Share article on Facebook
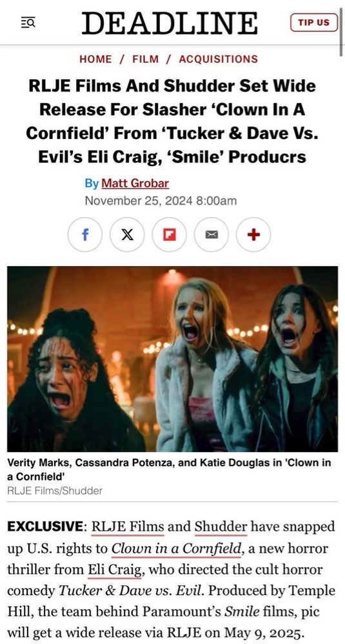This screenshot has height=644, width=345. [85, 234]
